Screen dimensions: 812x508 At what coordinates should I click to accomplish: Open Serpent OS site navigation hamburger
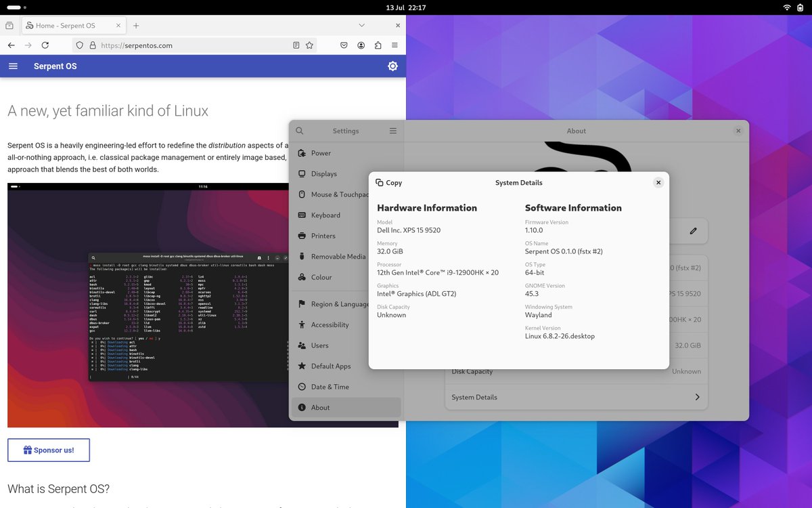pos(13,66)
